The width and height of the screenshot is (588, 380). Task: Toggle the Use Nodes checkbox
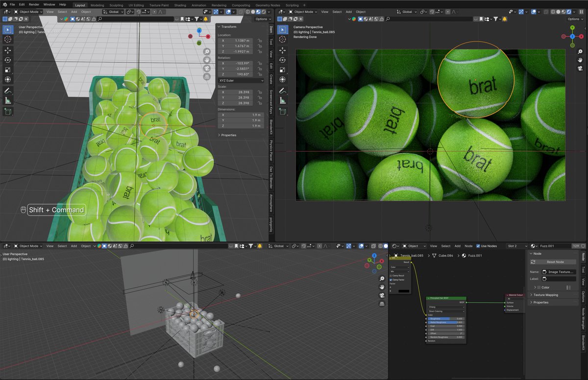478,246
